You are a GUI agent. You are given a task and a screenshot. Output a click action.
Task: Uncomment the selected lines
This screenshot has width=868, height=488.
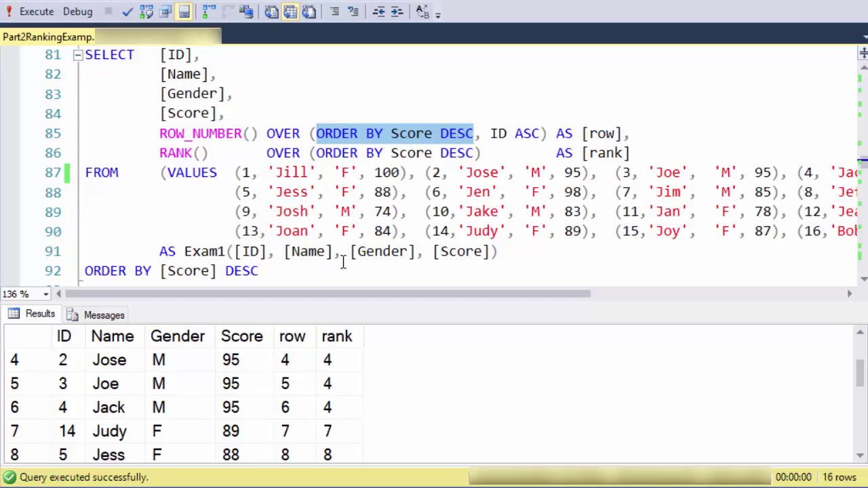[x=353, y=12]
